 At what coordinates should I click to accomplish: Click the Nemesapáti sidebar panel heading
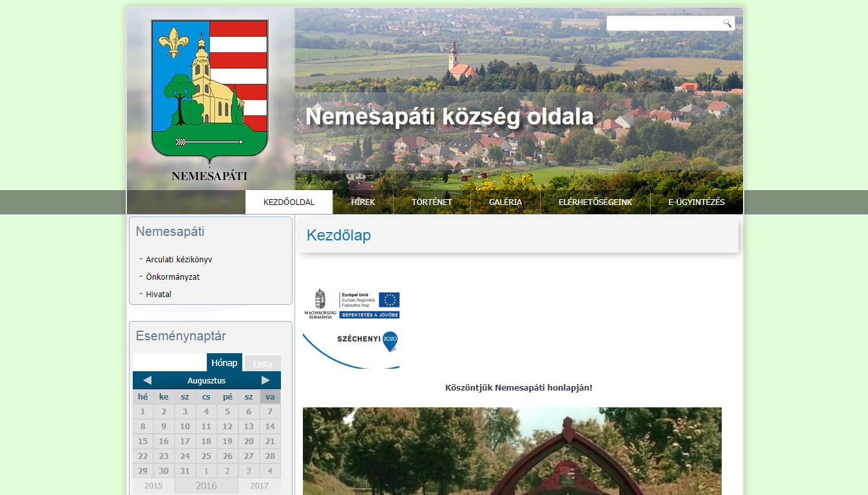pyautogui.click(x=170, y=231)
